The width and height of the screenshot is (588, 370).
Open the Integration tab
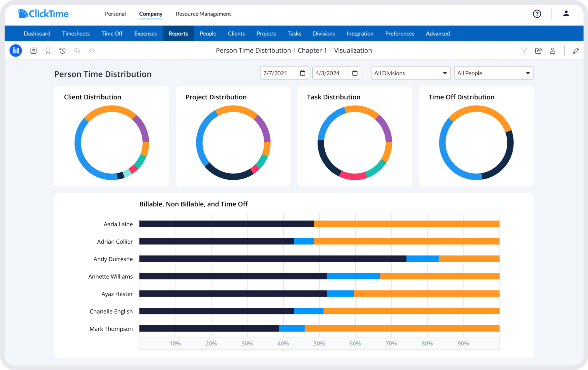(360, 34)
